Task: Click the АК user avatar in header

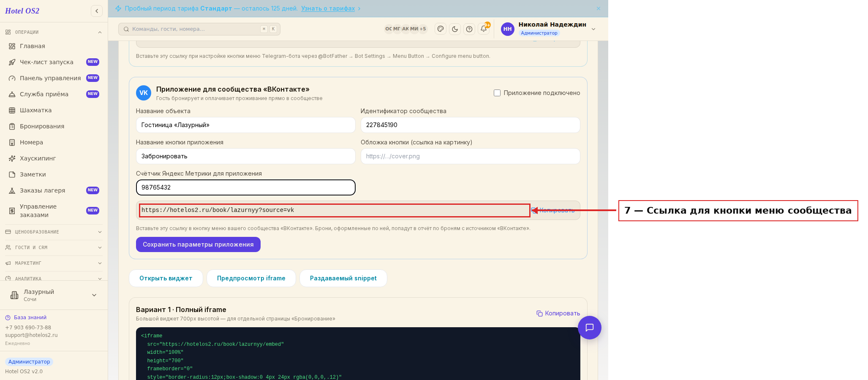Action: (x=405, y=29)
